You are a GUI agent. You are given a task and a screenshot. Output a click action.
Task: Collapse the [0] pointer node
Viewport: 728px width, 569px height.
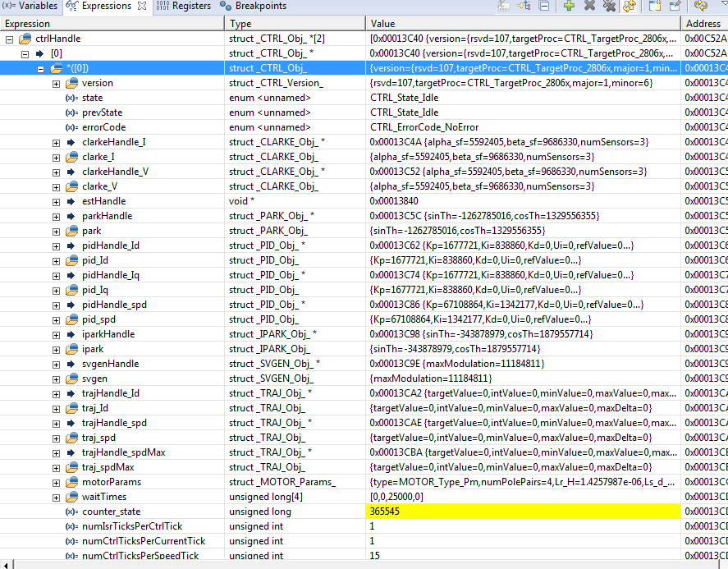[x=25, y=54]
